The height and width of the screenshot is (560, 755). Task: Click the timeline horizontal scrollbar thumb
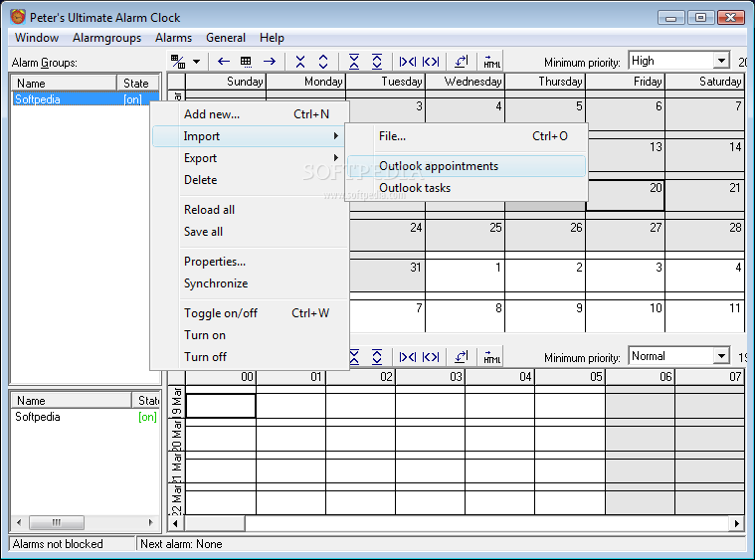(215, 523)
